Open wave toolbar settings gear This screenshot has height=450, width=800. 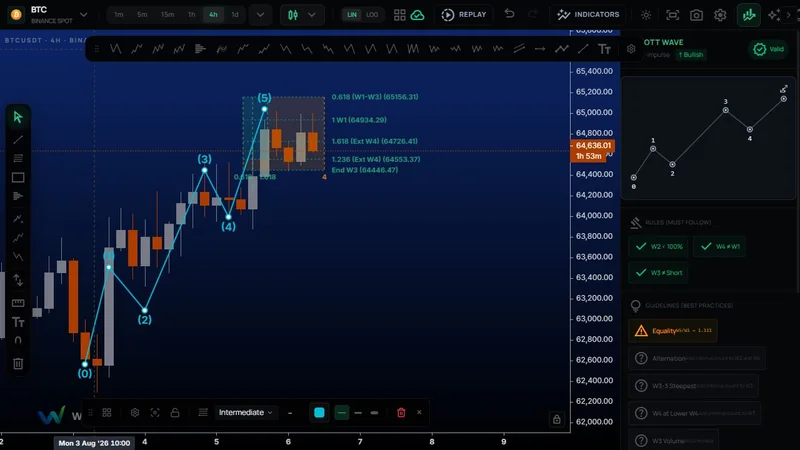pos(631,49)
